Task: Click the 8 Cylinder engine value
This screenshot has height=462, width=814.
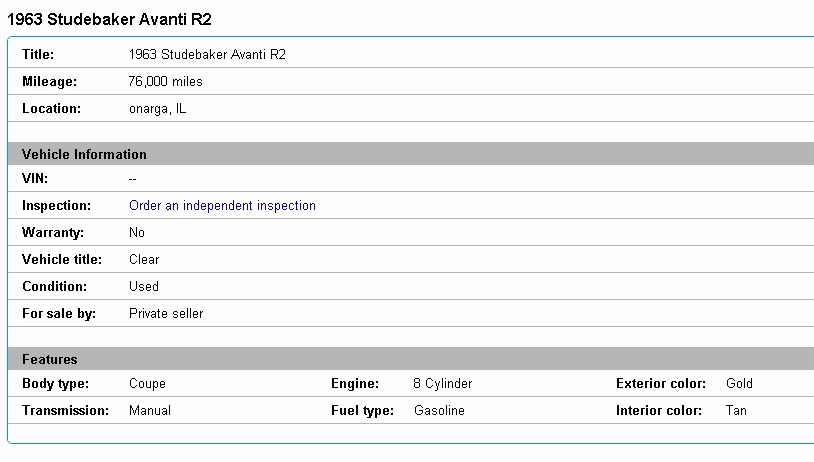Action: coord(442,384)
